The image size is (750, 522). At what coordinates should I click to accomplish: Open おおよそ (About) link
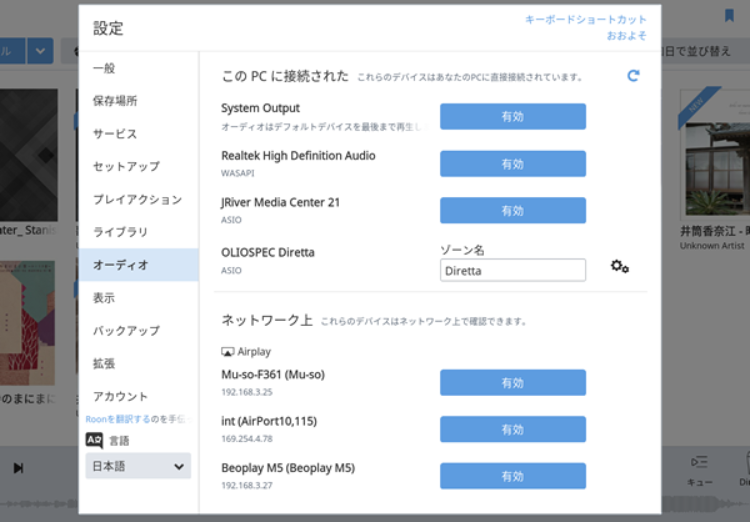pos(627,35)
